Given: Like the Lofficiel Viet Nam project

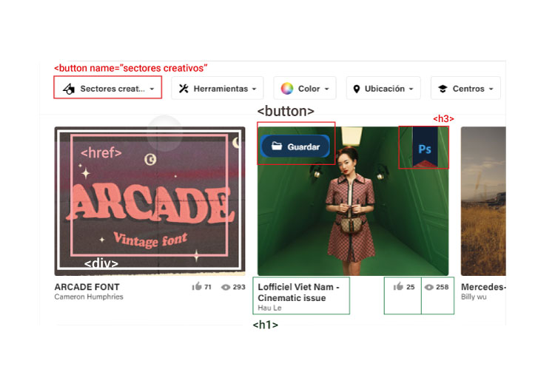Looking at the screenshot, I should point(398,287).
